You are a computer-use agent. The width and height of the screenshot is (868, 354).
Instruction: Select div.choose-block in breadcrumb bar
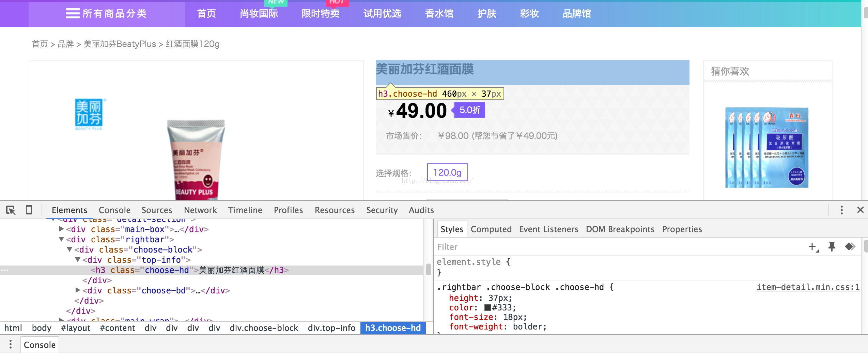pos(264,328)
